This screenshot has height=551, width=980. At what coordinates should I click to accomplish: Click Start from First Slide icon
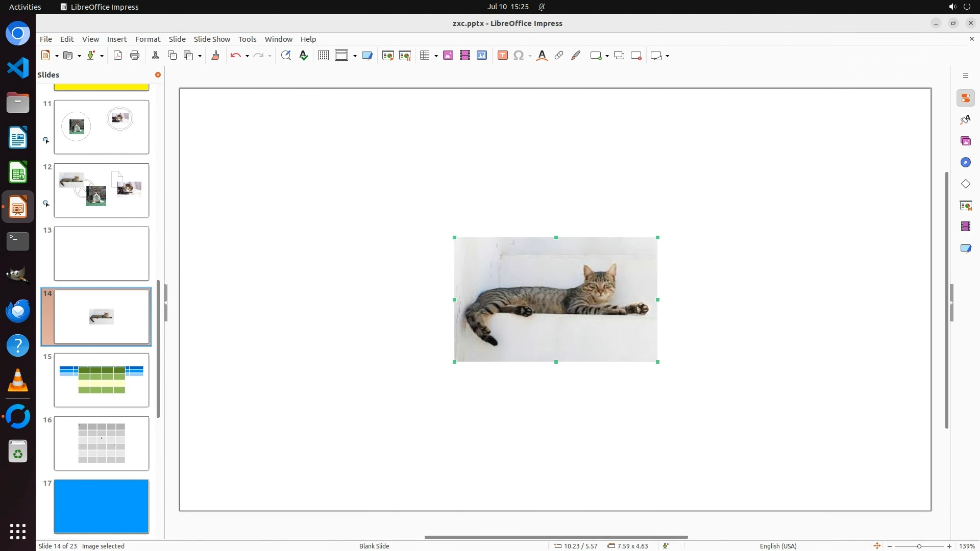(388, 56)
